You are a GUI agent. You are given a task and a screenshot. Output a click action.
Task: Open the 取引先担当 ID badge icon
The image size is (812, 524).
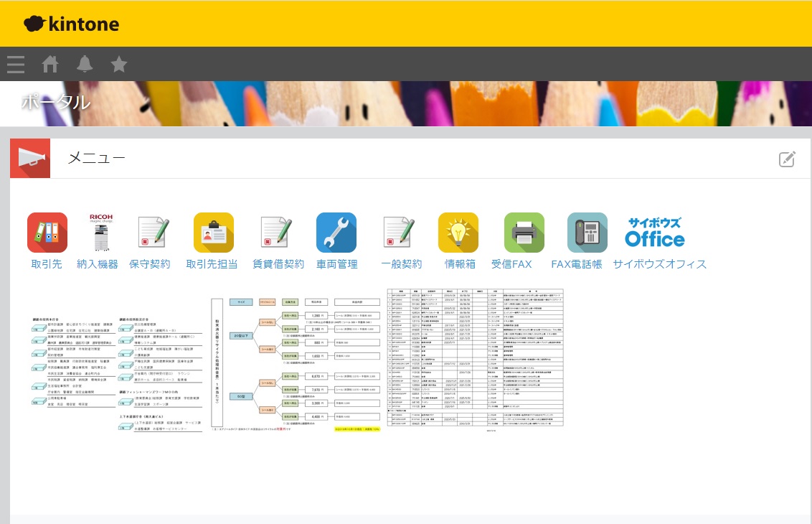[x=213, y=233]
